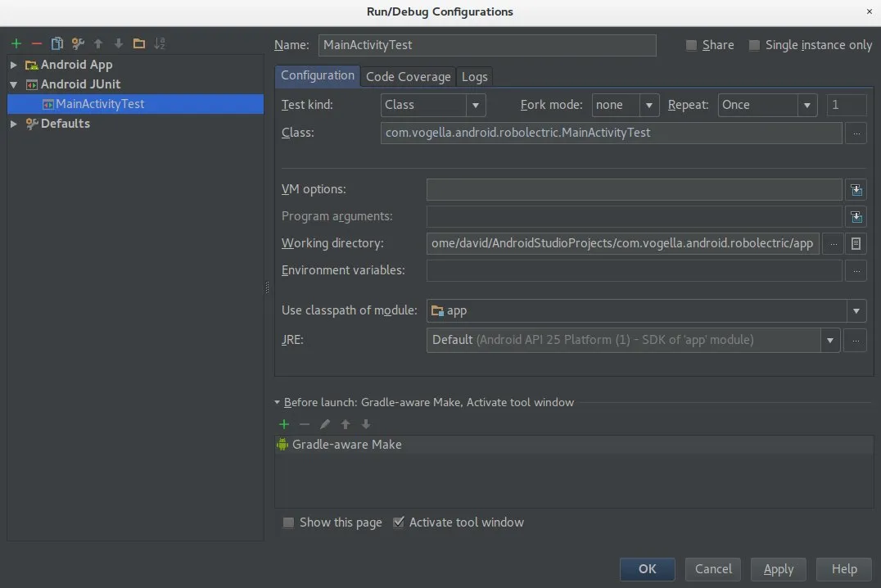The image size is (881, 588).
Task: Create new folder in configurations toolbar
Action: point(138,44)
